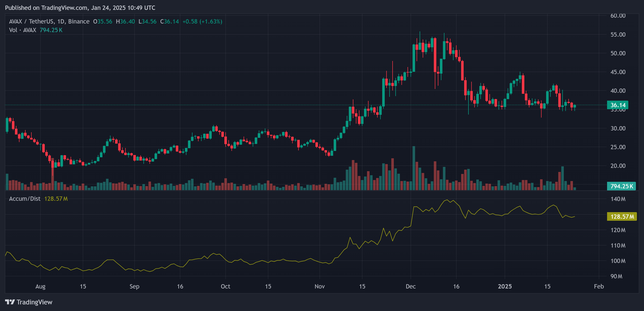
Task: Click the Aug label on time axis
Action: (x=40, y=286)
